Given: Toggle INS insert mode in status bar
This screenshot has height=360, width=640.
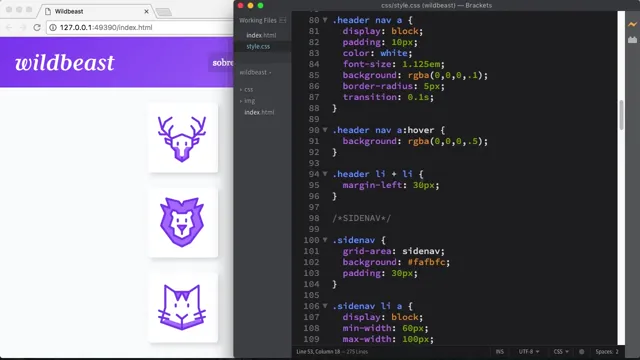Looking at the screenshot, I should (x=500, y=351).
